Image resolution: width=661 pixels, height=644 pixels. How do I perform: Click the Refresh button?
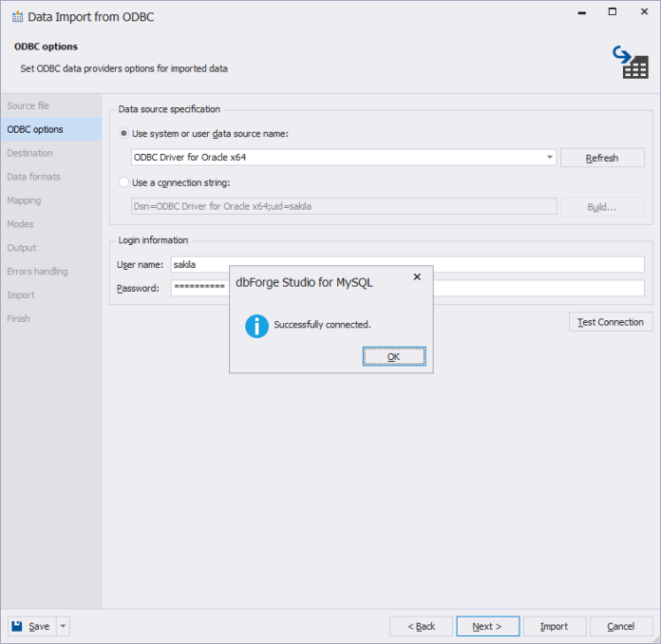(x=602, y=158)
